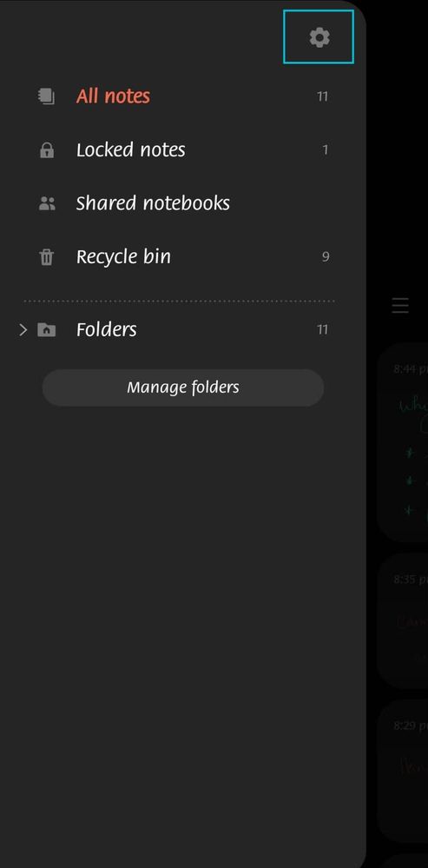This screenshot has width=428, height=868.
Task: Click the All notes count 11
Action: click(x=322, y=96)
